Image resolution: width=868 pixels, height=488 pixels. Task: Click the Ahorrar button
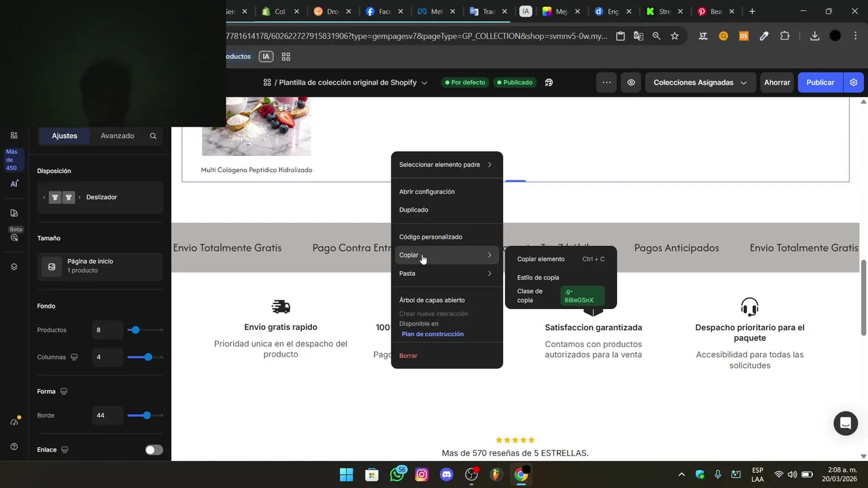point(777,83)
